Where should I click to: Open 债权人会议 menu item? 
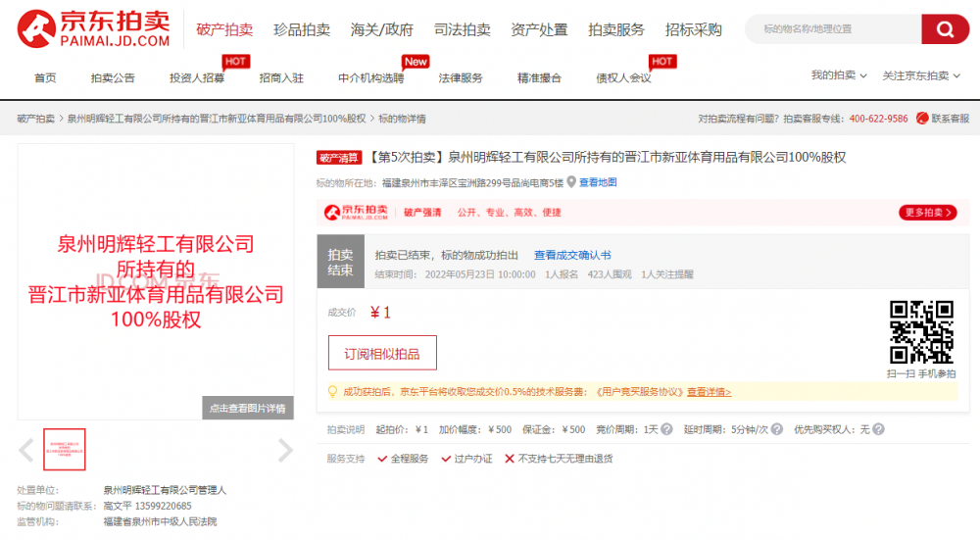[x=623, y=78]
